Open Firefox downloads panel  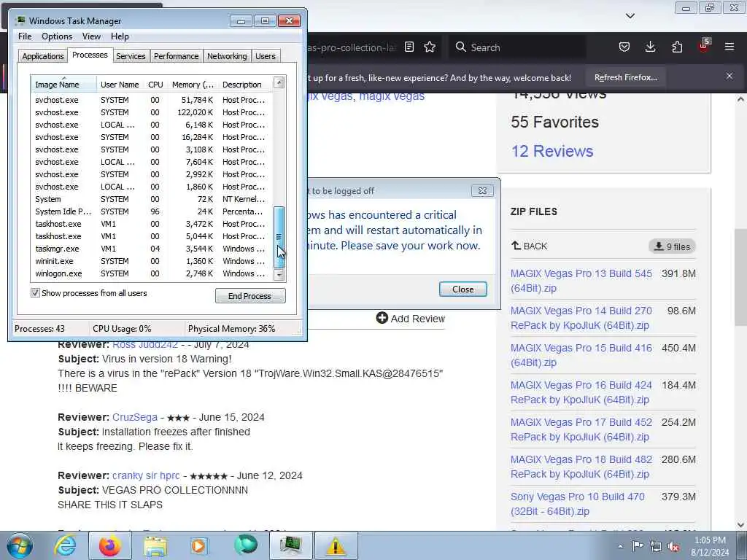[650, 47]
